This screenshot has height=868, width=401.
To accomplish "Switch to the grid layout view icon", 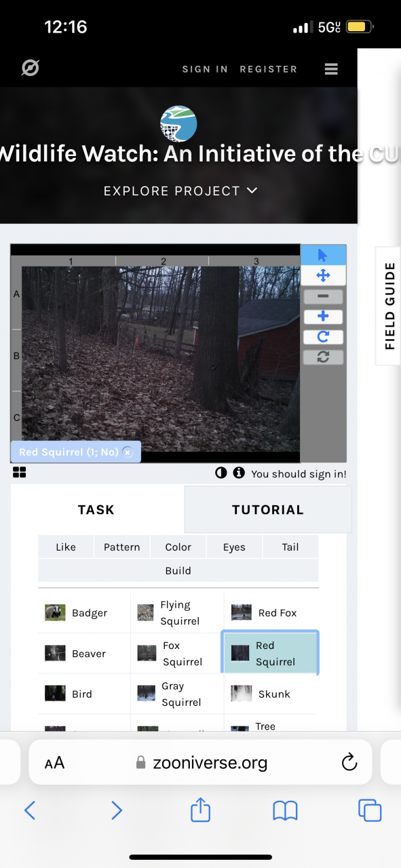I will coord(19,473).
